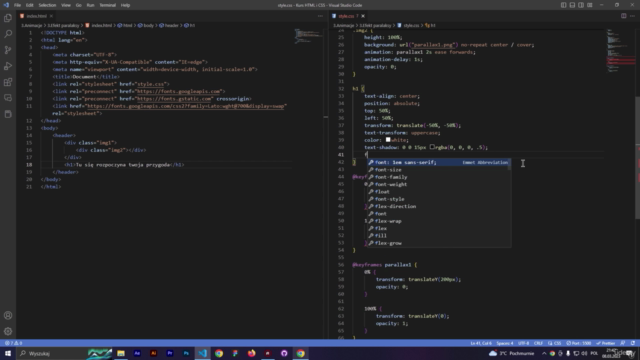Open Firefox from the taskbar
The width and height of the screenshot is (640, 360).
(251, 353)
